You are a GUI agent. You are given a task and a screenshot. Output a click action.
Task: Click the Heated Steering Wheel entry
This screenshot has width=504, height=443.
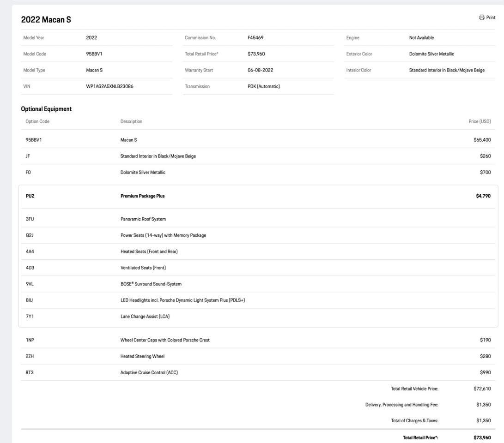[x=142, y=356]
